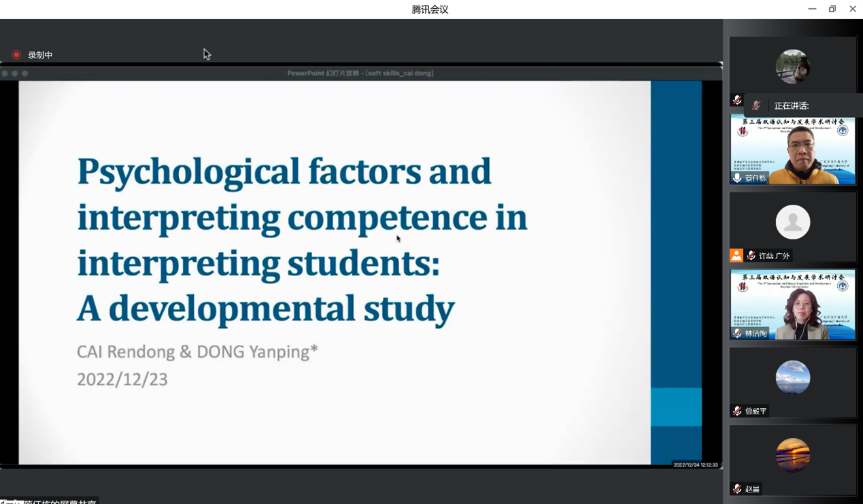Click the sky photo avatar of 曾毅平
The image size is (863, 504).
(x=792, y=377)
